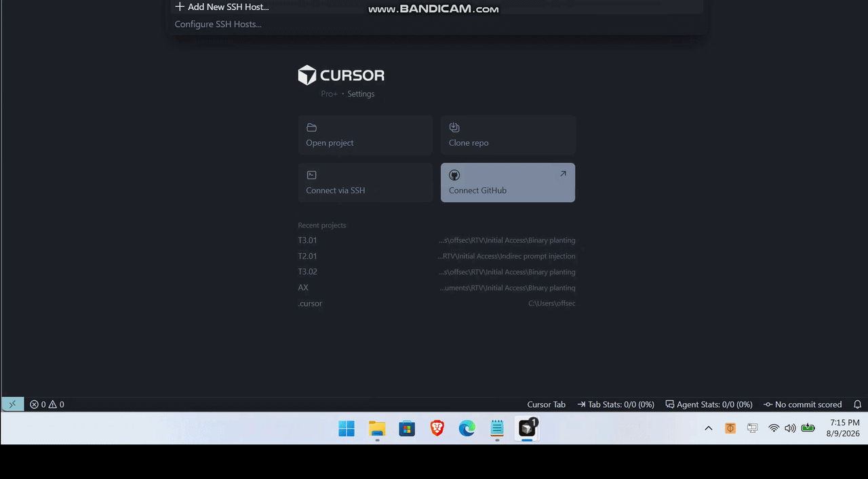
Task: Open project card button
Action: coord(365,135)
